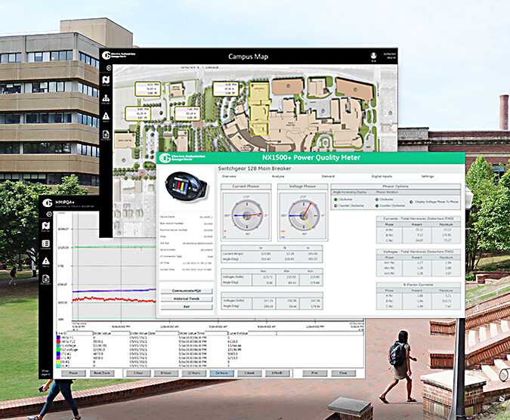Select Clockwise for Phase Rotation
Screen dimensions: 510x420
click(377, 199)
